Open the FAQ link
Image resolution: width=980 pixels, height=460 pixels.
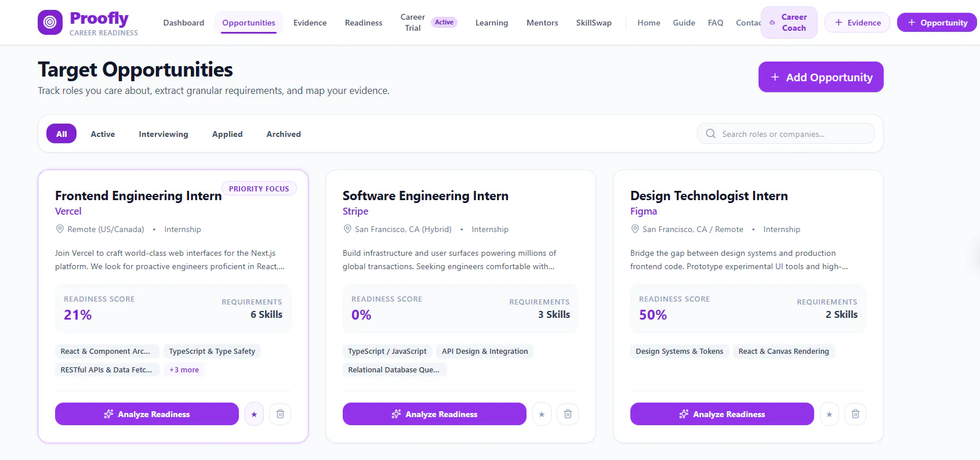716,23
